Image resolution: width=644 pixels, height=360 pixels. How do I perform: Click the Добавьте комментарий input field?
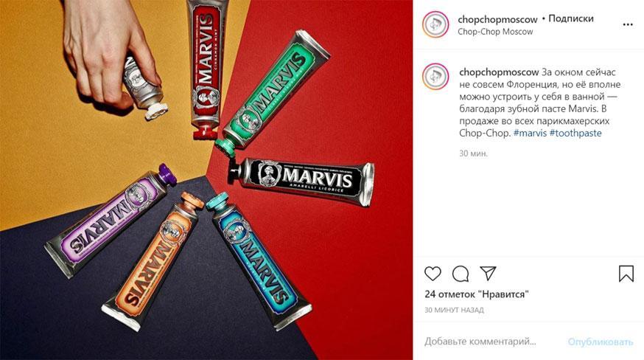[x=480, y=342]
